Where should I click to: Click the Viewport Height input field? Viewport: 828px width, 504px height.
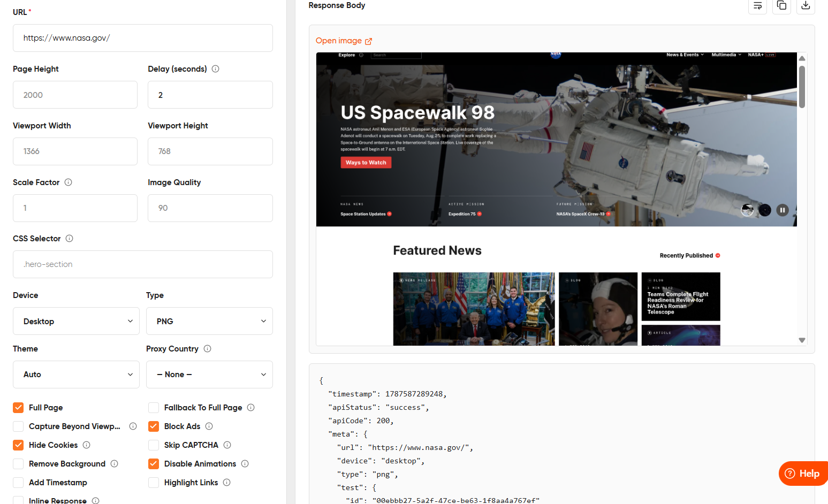pyautogui.click(x=210, y=151)
